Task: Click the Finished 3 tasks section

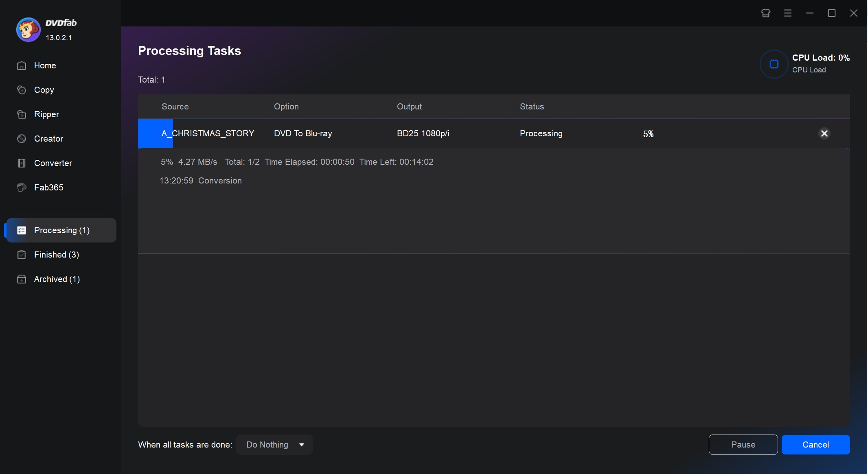Action: pos(57,254)
